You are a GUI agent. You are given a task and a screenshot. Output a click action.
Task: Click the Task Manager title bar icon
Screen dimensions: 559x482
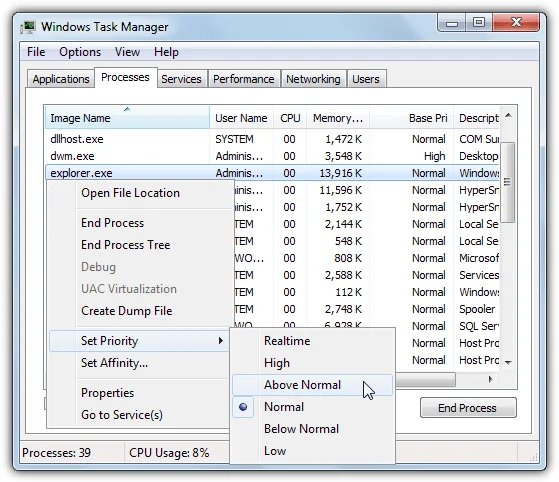coord(28,27)
